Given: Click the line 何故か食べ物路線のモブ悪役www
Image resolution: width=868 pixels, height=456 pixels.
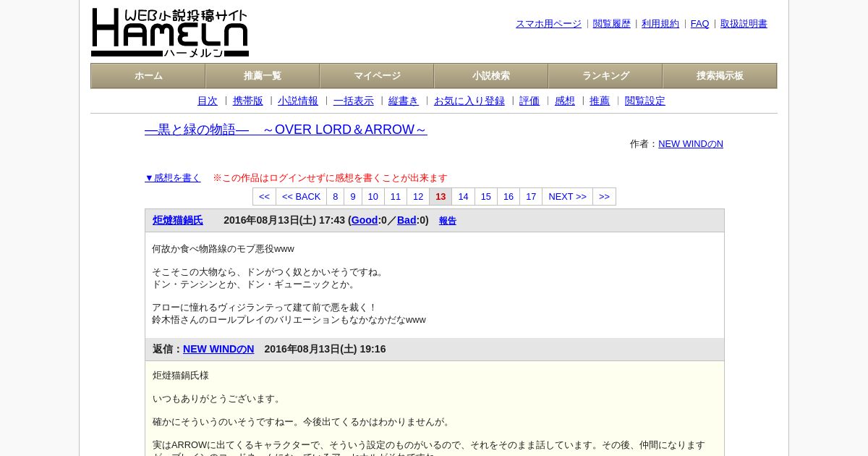Looking at the screenshot, I should [x=223, y=249].
